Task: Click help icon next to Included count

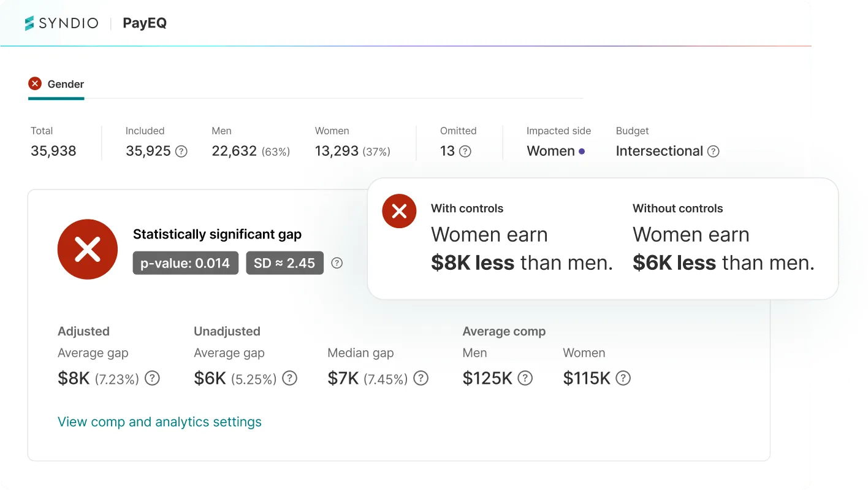Action: (x=181, y=151)
